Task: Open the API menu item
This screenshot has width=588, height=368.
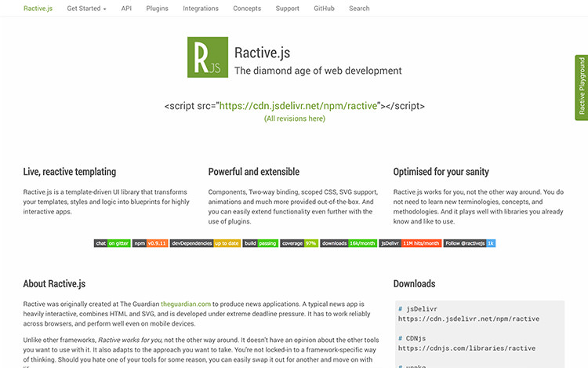Action: (126, 9)
